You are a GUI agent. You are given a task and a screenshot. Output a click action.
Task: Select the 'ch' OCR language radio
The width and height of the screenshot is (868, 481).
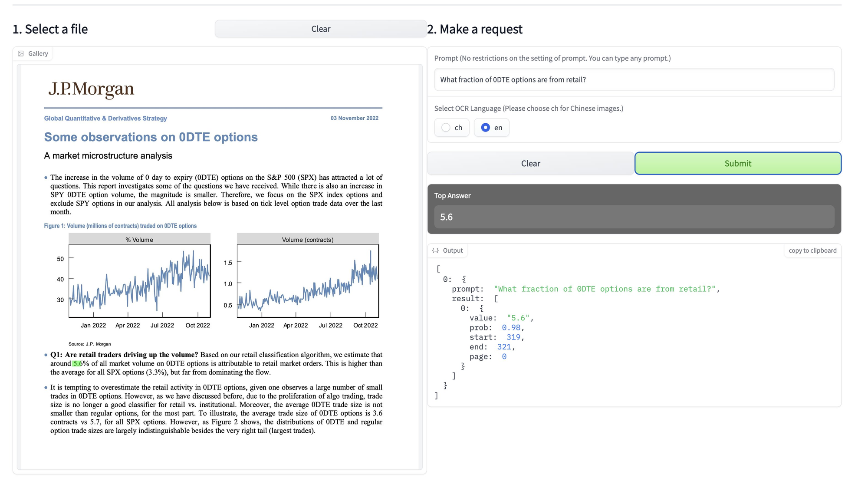[x=446, y=128]
